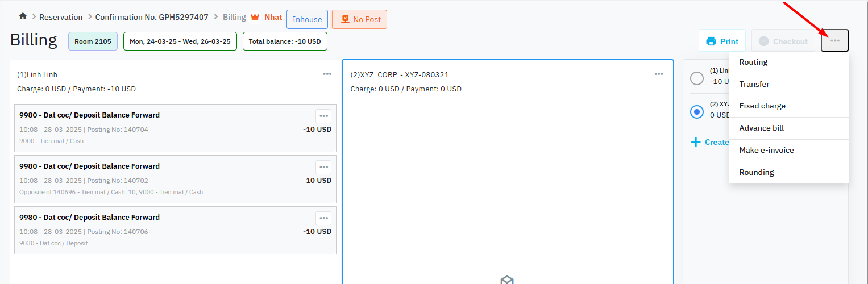Screen dimensions: 868x284
Task: Click the No Post badge icon
Action: coord(344,19)
